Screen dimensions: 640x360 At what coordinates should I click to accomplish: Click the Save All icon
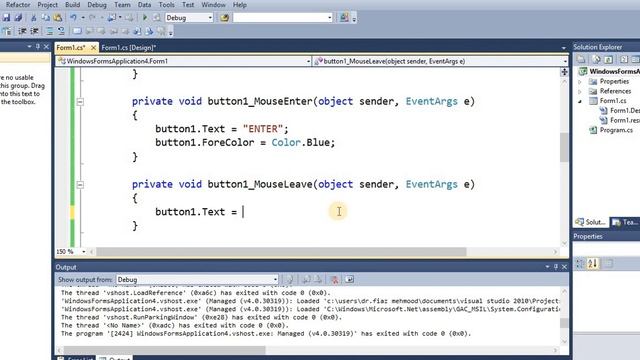[18, 18]
